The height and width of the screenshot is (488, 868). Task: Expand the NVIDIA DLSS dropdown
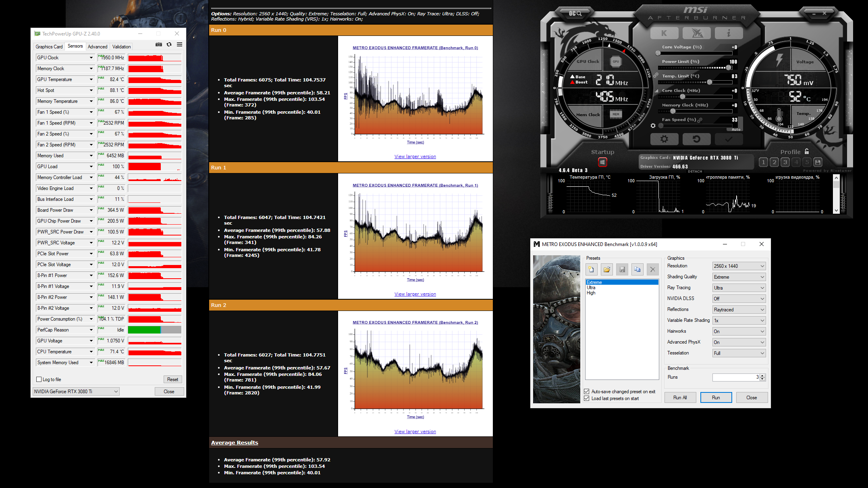pyautogui.click(x=739, y=299)
